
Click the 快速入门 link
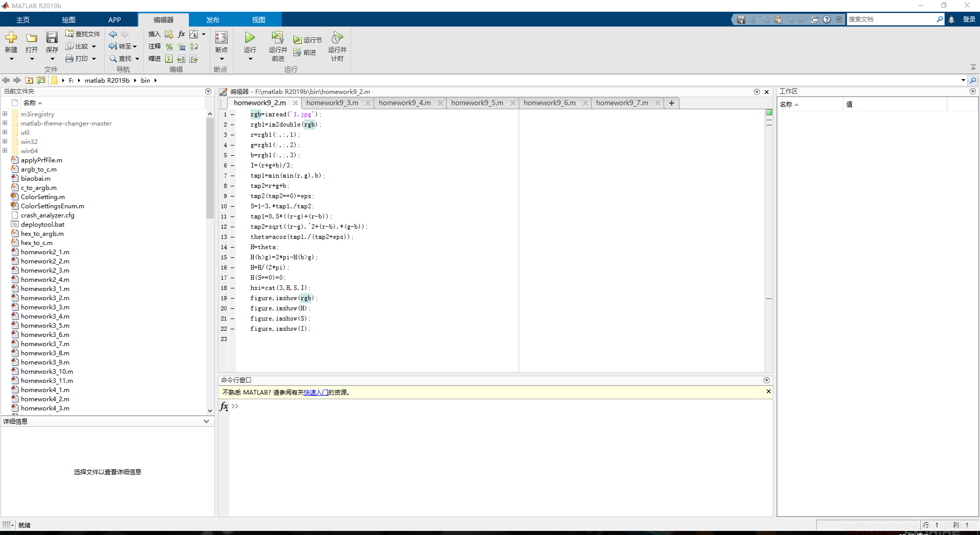(316, 393)
